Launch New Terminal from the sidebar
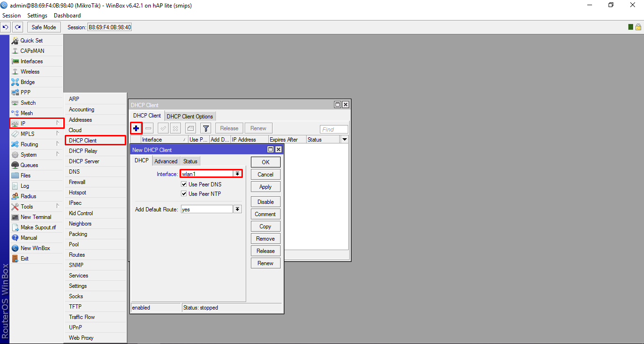The width and height of the screenshot is (644, 344). [36, 217]
